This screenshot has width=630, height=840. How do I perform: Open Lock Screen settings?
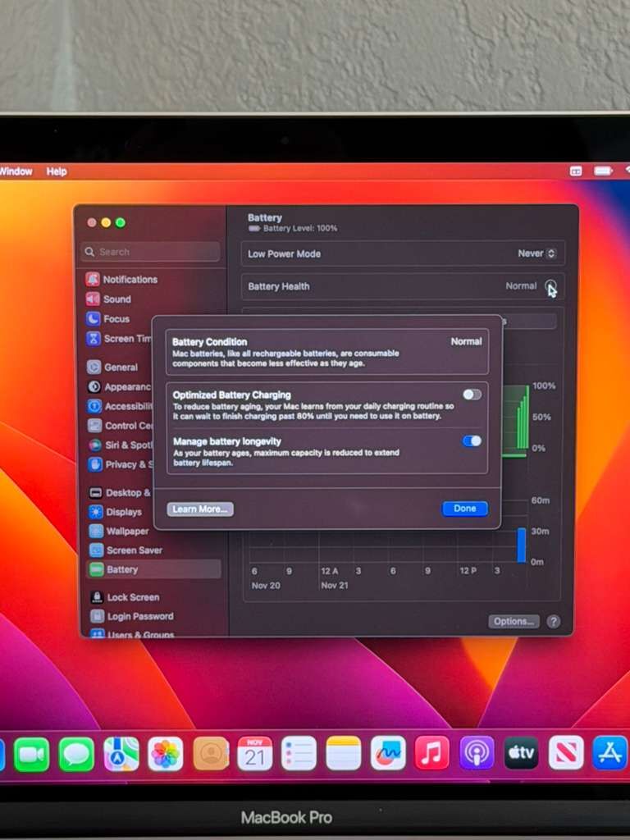pos(132,597)
